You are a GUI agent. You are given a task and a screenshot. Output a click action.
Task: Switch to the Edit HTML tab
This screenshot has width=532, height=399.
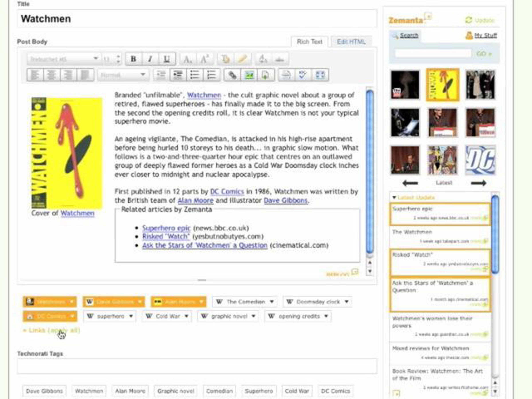coord(351,42)
